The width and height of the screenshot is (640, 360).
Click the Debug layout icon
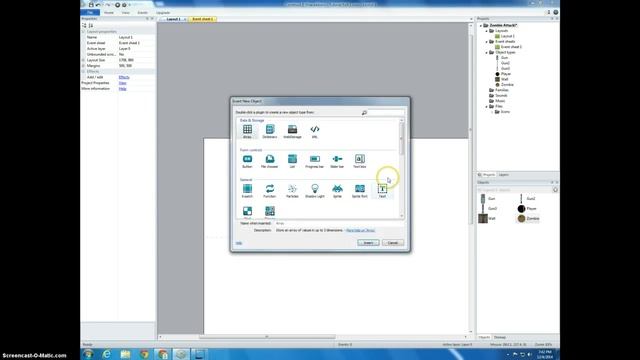click(x=124, y=5)
